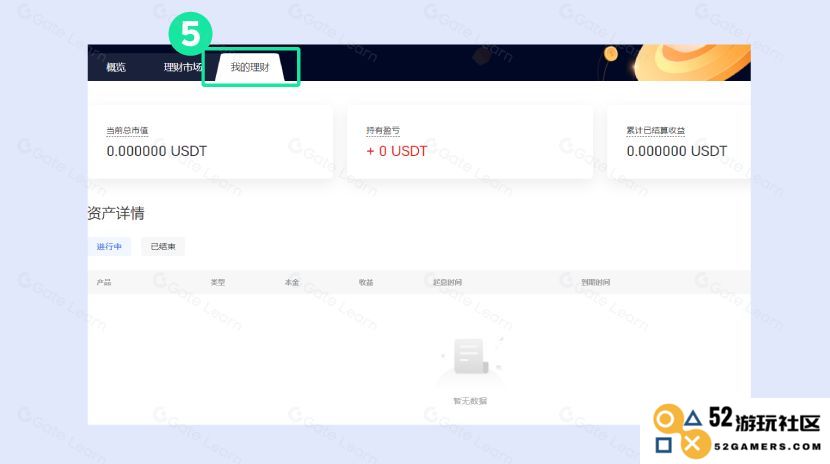Select the 我的理财 tab
This screenshot has height=464, width=830.
(250, 67)
